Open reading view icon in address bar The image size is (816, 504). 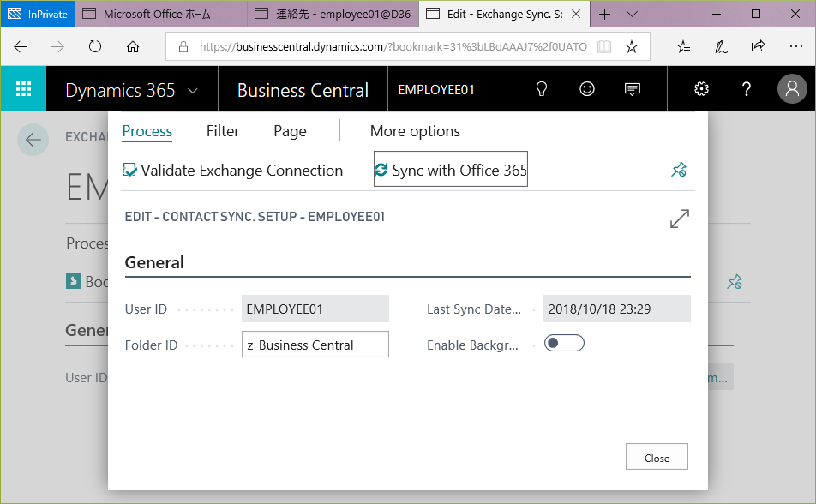(x=604, y=47)
